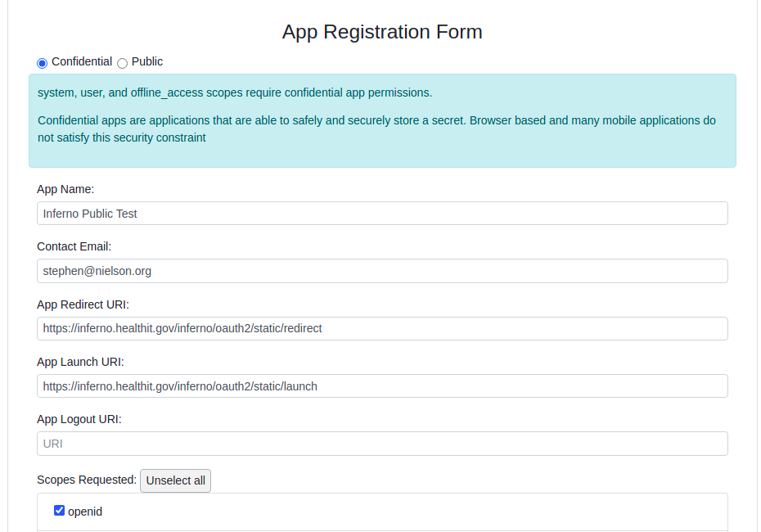Focus the empty App Logout URI field

[382, 444]
